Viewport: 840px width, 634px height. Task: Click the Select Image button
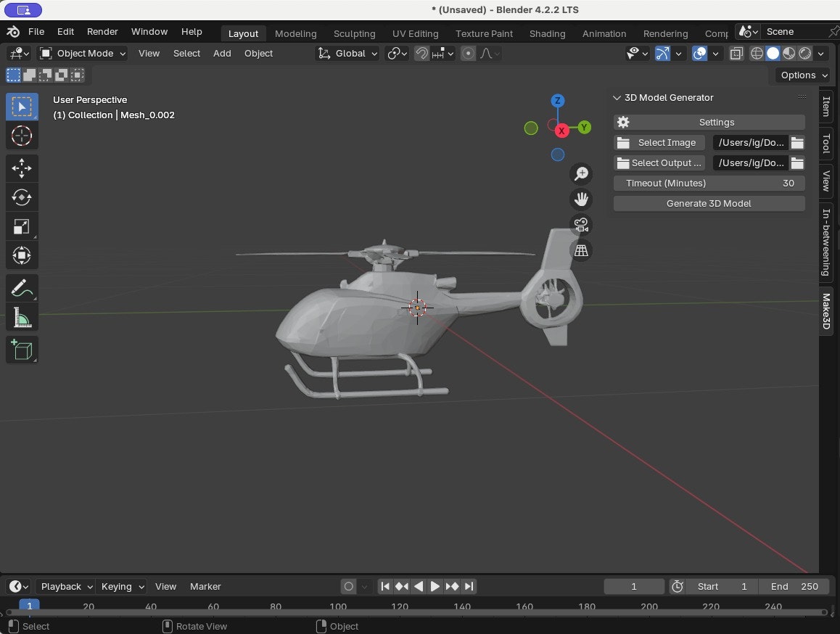659,143
